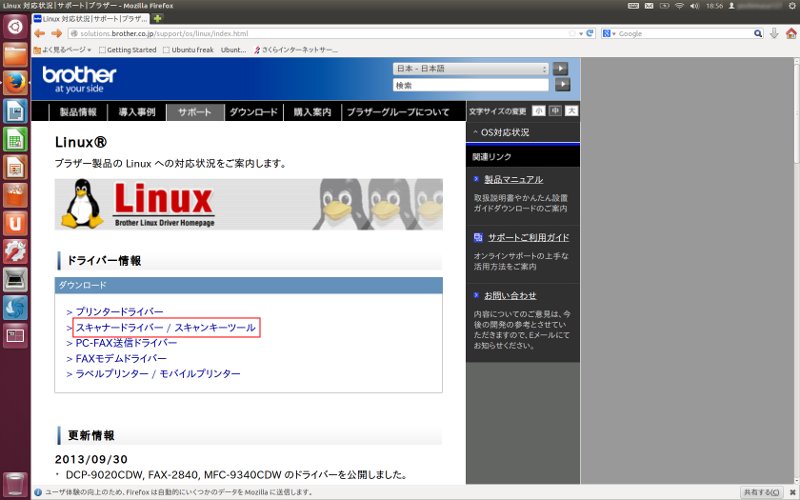Open Ubuntu One in the launcher

coord(15,223)
